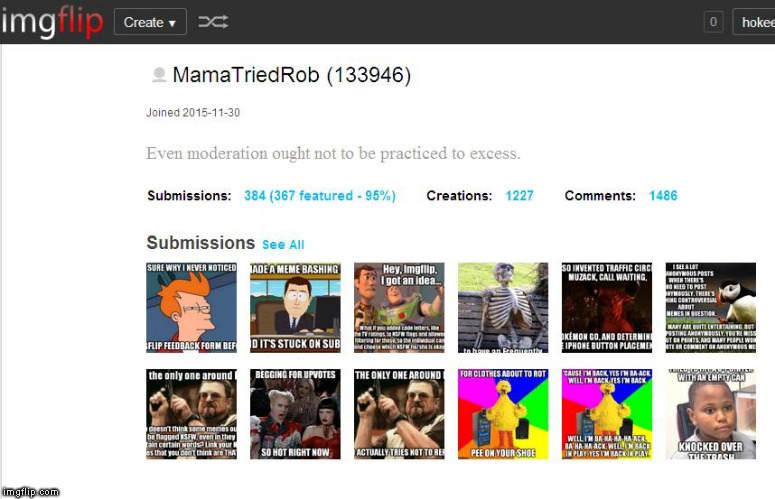The height and width of the screenshot is (499, 775).
Task: Click the Comments: label
Action: point(600,196)
